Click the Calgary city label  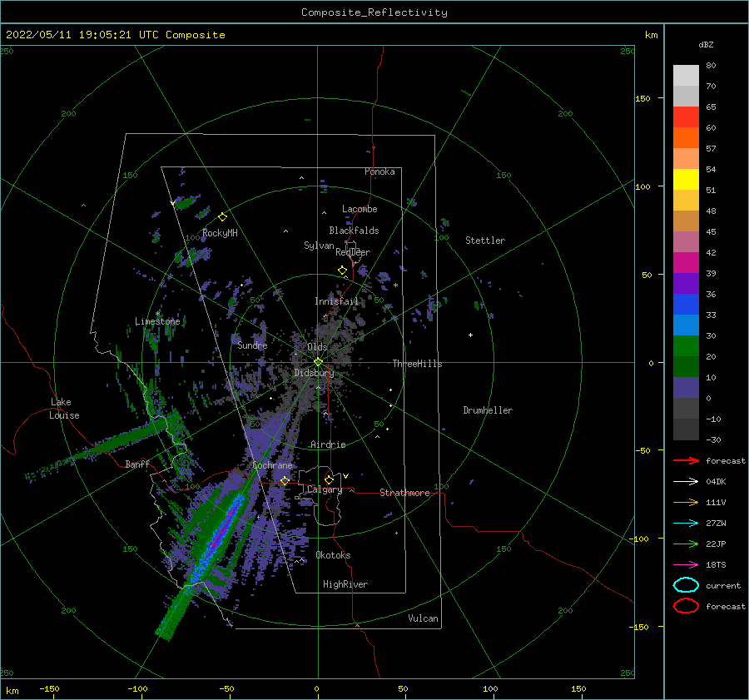tap(325, 489)
